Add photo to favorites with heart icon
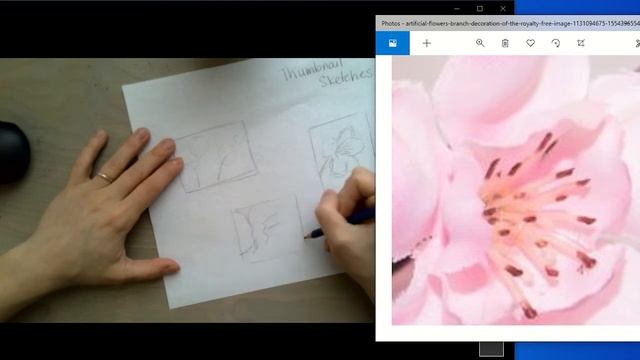The width and height of the screenshot is (640, 360). point(530,43)
